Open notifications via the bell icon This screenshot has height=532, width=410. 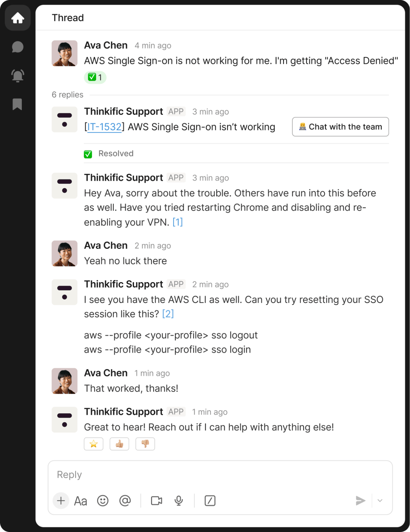coord(17,75)
